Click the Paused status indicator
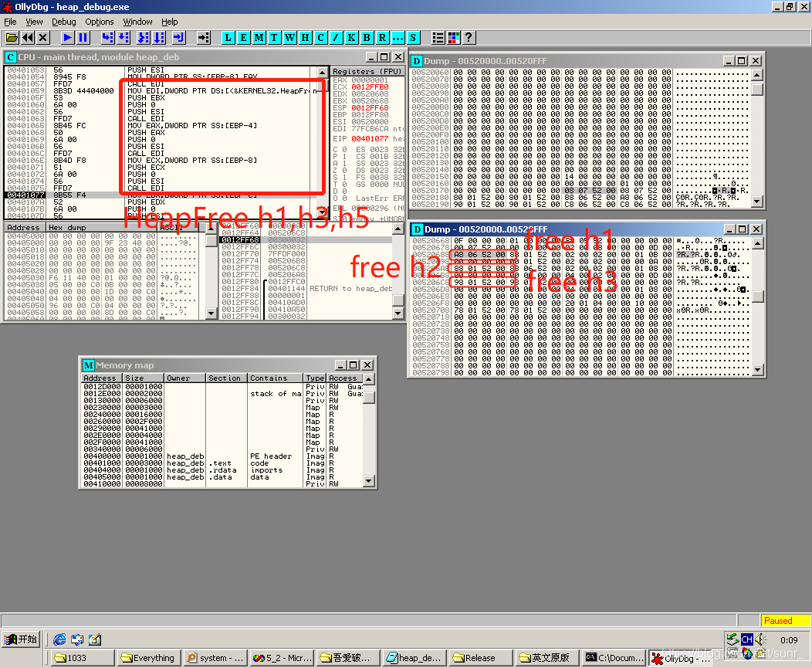The height and width of the screenshot is (668, 812). (x=785, y=621)
